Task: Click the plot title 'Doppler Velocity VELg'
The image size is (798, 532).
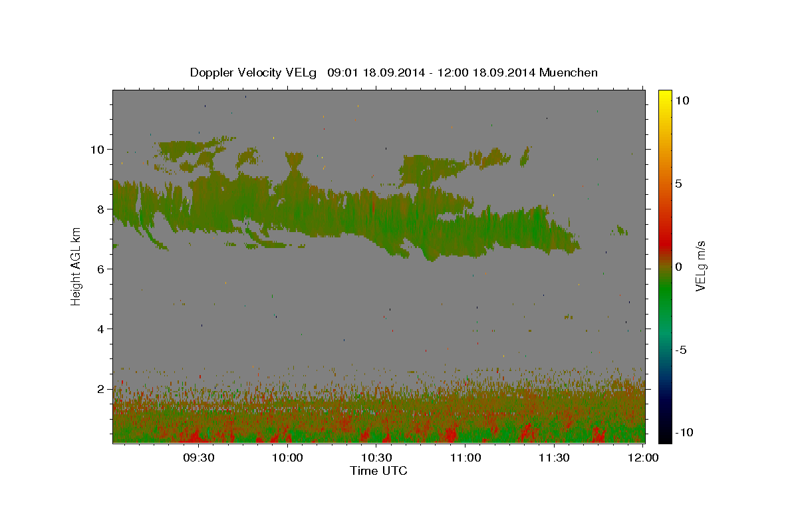Action: point(254,72)
